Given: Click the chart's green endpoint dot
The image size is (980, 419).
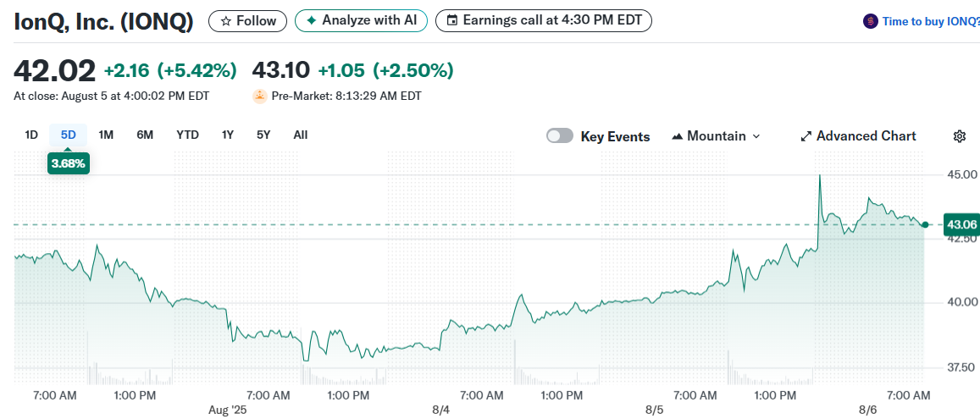Looking at the screenshot, I should click(926, 224).
